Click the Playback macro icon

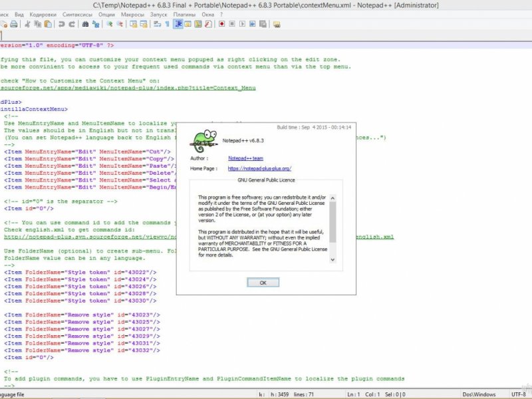[242, 24]
